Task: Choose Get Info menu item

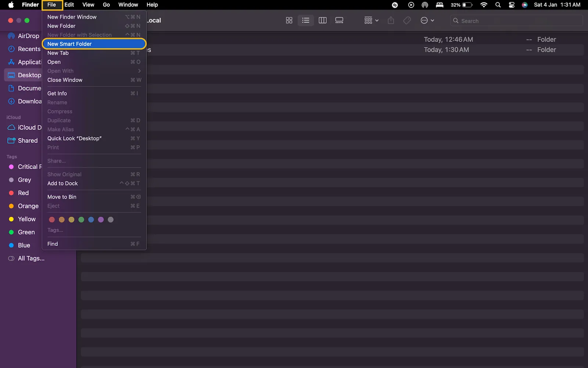Action: click(x=94, y=93)
